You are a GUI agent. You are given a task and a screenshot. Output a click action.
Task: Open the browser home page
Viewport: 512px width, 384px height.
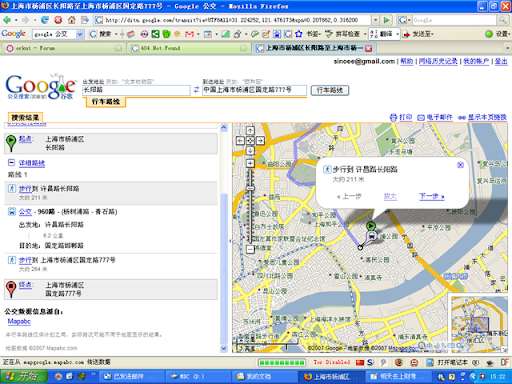(71, 20)
